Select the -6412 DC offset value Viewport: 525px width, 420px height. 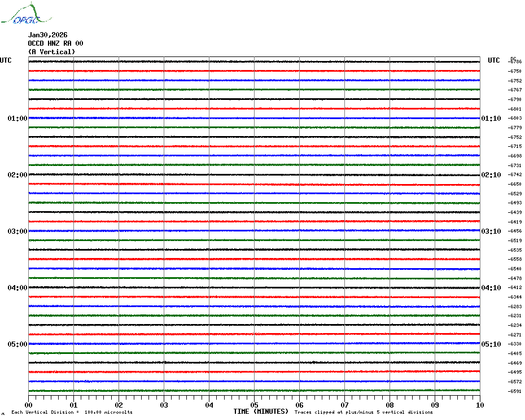click(515, 287)
